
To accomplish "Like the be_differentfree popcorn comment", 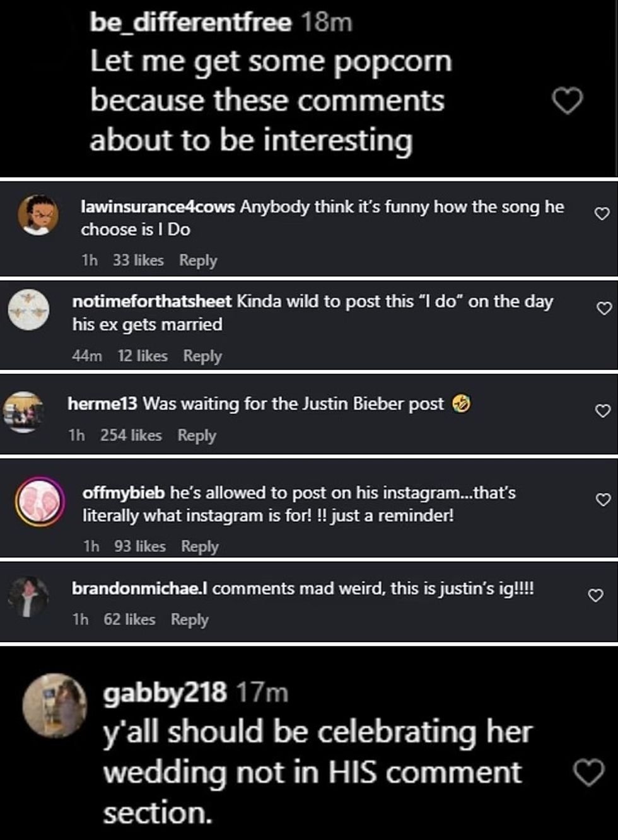I will click(x=567, y=101).
